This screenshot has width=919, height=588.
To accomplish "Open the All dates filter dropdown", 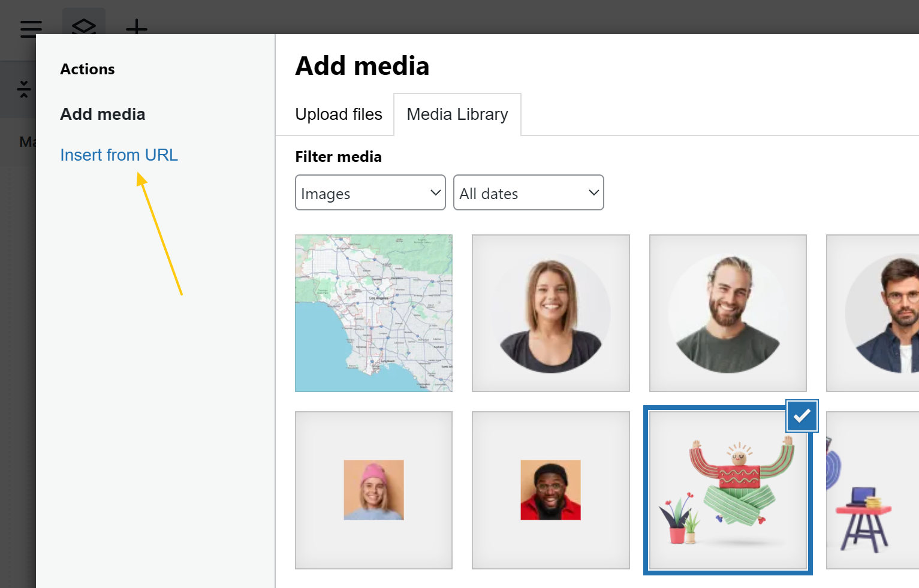I will coord(528,193).
